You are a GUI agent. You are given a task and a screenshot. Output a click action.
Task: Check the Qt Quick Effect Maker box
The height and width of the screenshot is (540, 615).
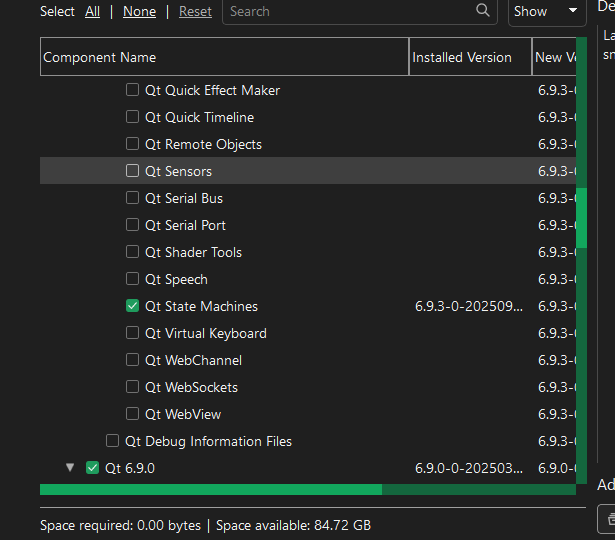coord(133,90)
